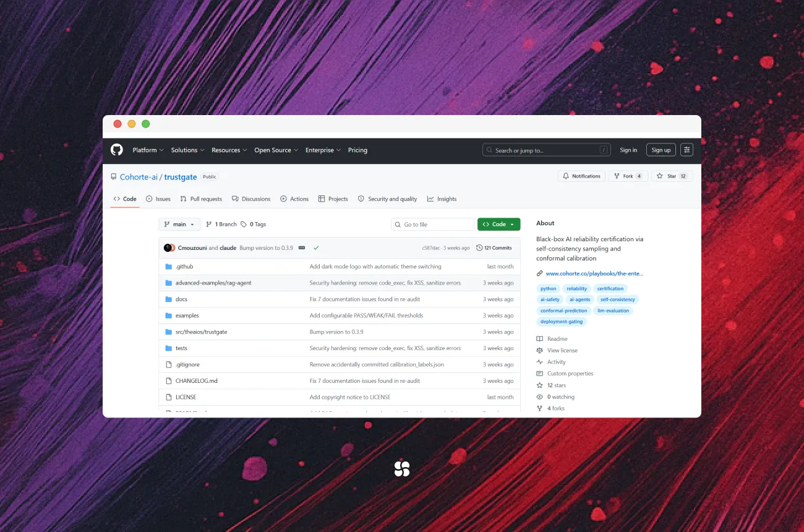
Task: Click the src/theaios/trustgate folder icon
Action: pos(168,332)
